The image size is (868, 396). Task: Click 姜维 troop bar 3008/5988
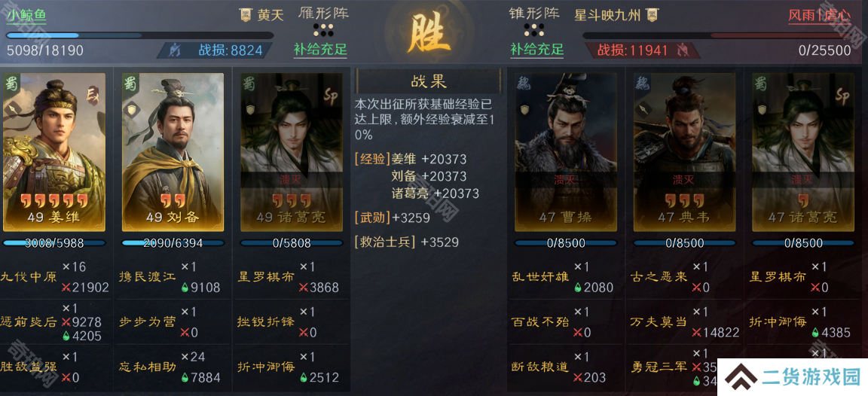(53, 243)
